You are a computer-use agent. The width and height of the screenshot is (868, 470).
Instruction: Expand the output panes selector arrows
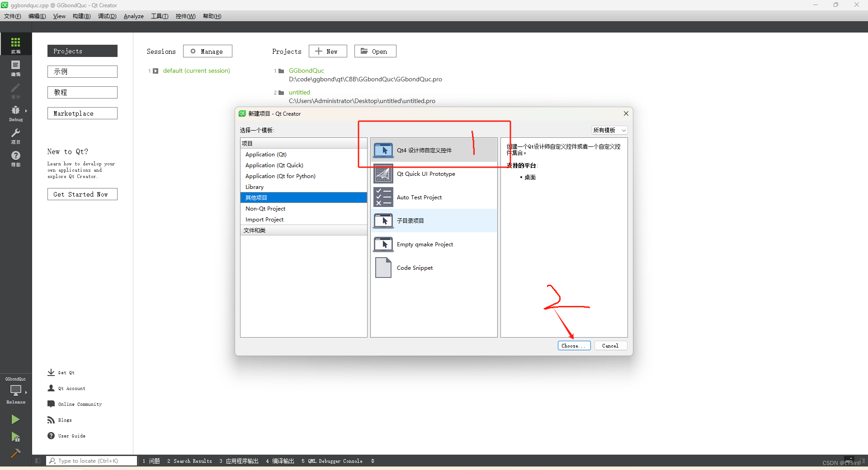click(373, 461)
